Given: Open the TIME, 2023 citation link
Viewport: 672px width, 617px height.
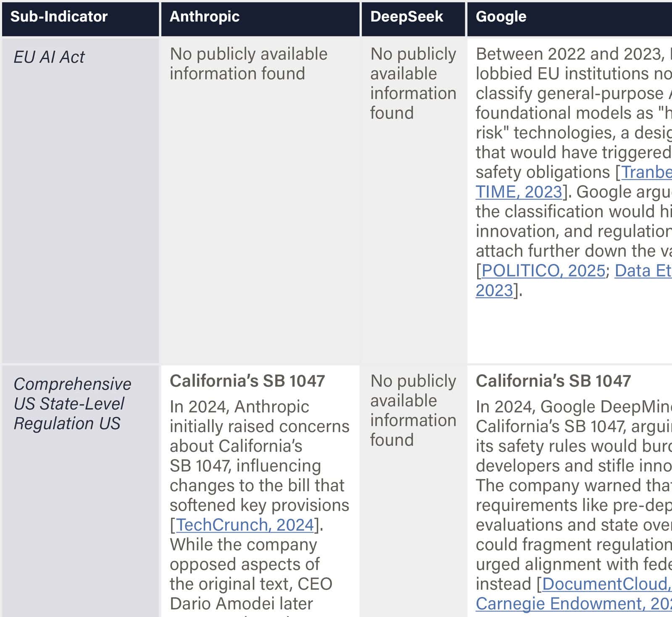Looking at the screenshot, I should click(519, 192).
